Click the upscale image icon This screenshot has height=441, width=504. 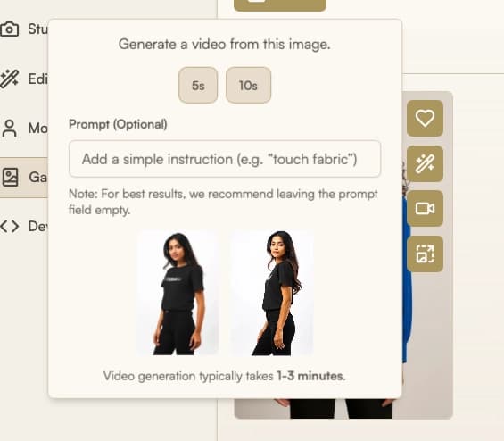[425, 254]
